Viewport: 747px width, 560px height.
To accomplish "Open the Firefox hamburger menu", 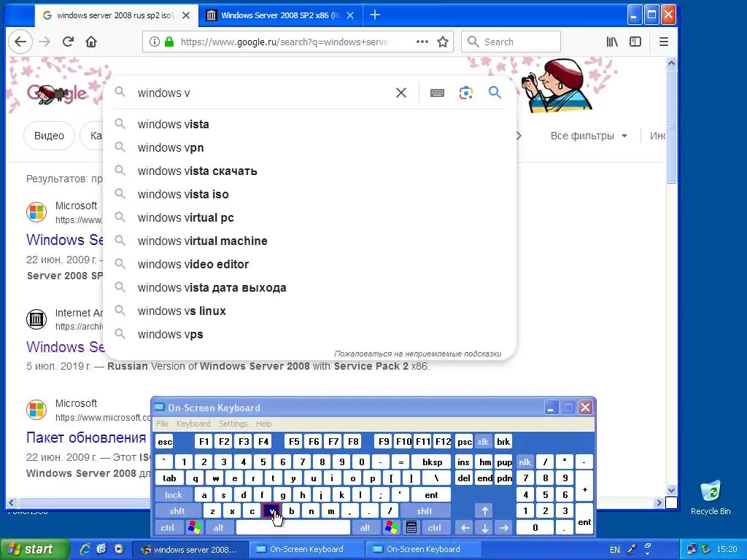I will [x=664, y=42].
